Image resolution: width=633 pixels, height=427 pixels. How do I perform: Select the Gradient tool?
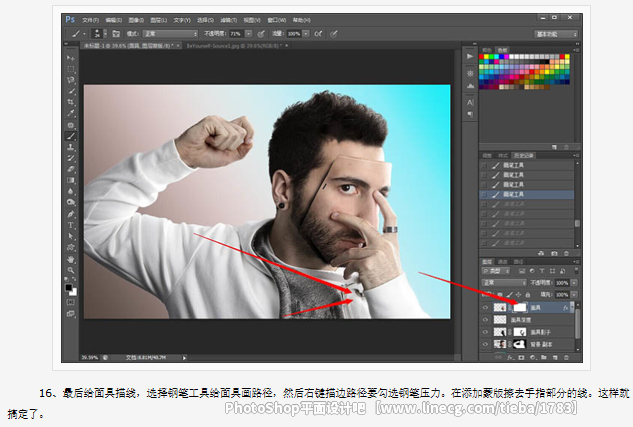point(71,180)
